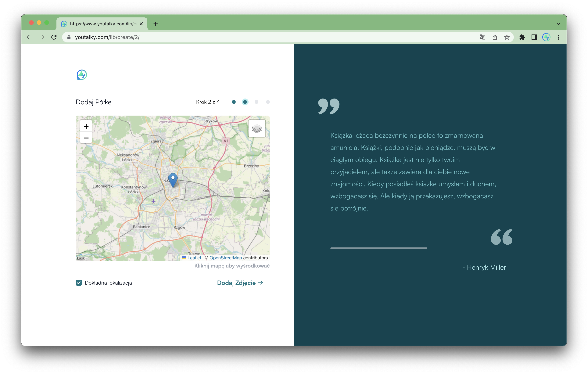Image resolution: width=588 pixels, height=374 pixels.
Task: Expand the tab search chevron
Action: tap(558, 24)
